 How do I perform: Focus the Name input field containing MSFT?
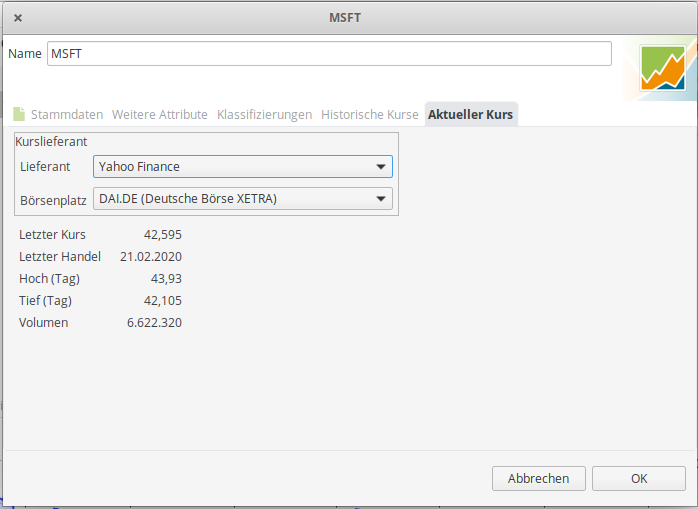329,53
